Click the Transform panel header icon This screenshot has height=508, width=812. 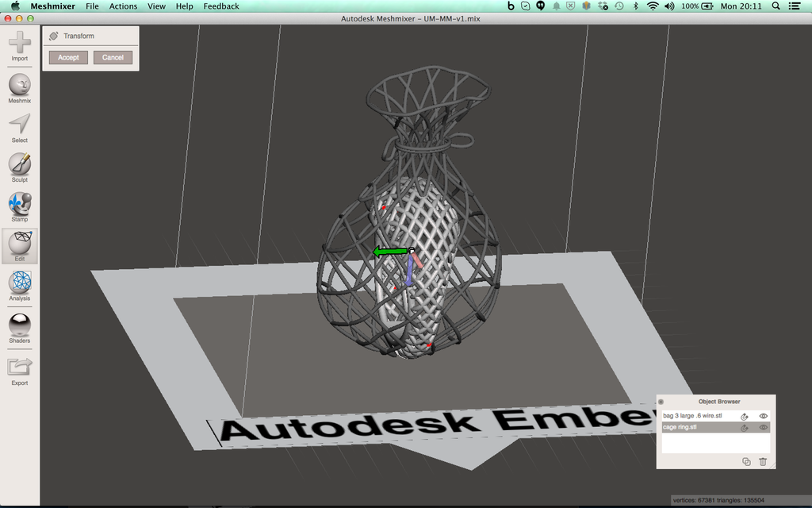(53, 36)
